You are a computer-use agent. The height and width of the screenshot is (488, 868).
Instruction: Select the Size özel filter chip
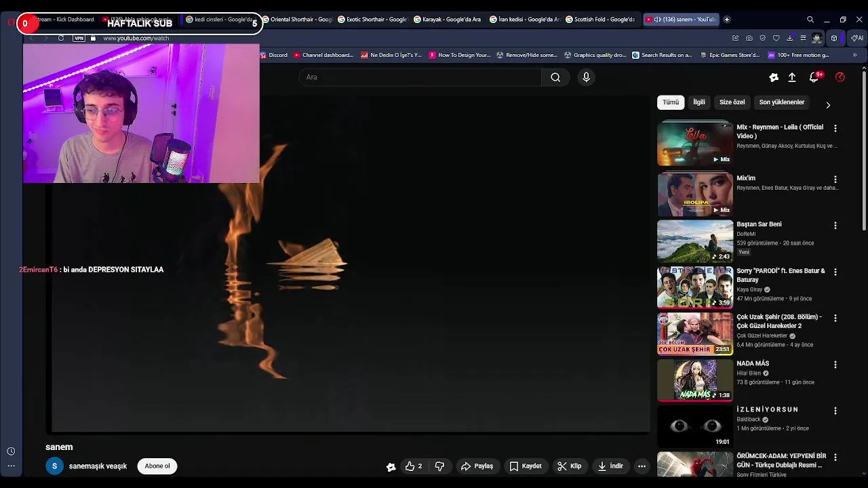click(732, 102)
